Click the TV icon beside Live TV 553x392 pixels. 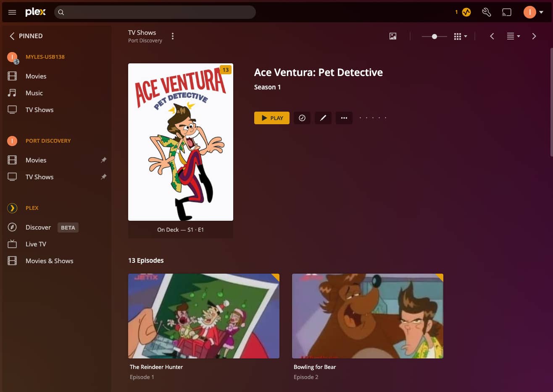click(x=12, y=244)
